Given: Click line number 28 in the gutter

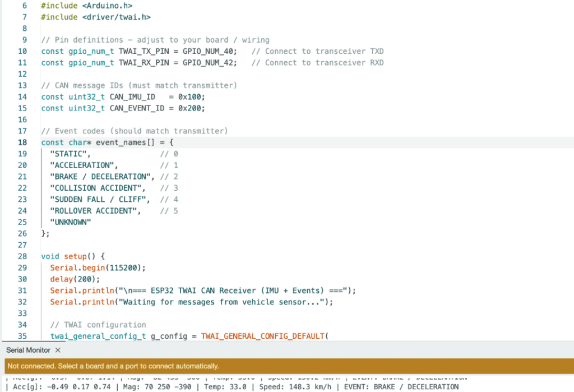Looking at the screenshot, I should point(22,256).
